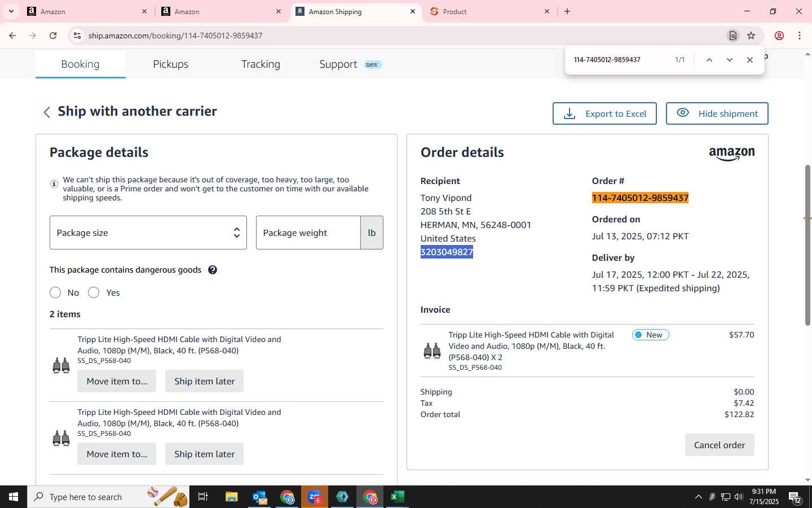Screen dimensions: 812x508
Task: Open the Chrome three-dot menu
Action: tap(800, 36)
